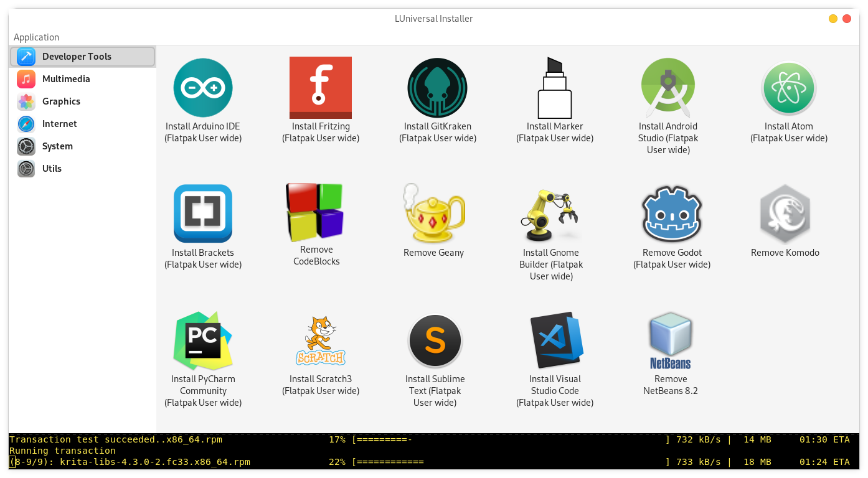The height and width of the screenshot is (478, 868).
Task: Select the PyCharm Community icon
Action: tap(203, 340)
